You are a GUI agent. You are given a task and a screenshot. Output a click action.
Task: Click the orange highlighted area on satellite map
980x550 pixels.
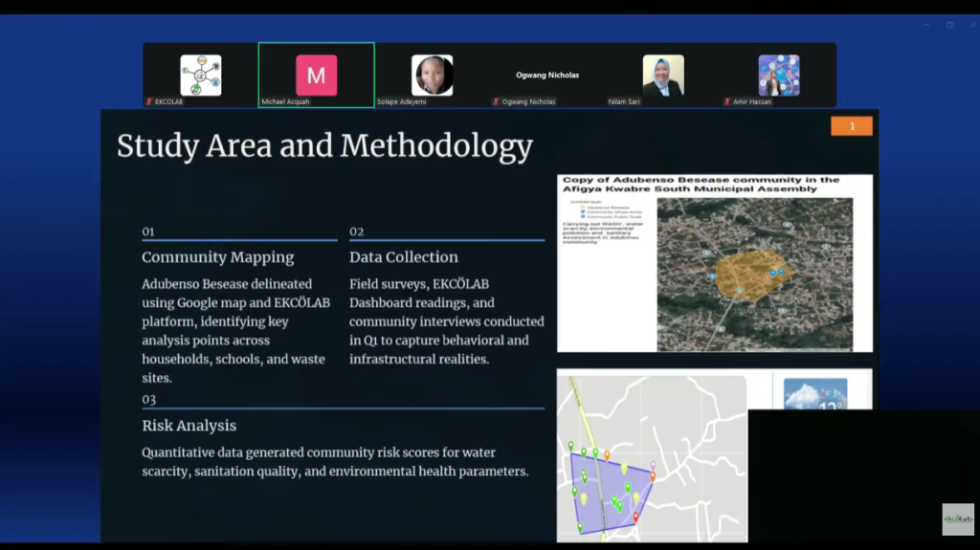pos(748,275)
